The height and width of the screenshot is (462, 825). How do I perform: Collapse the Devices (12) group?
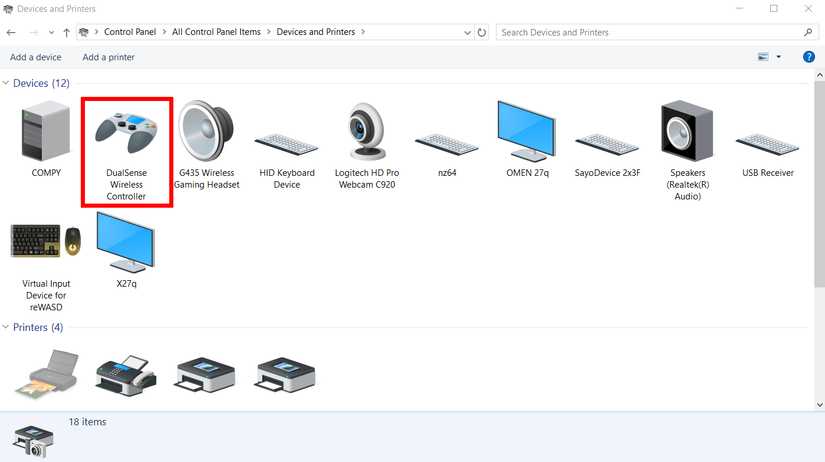6,83
